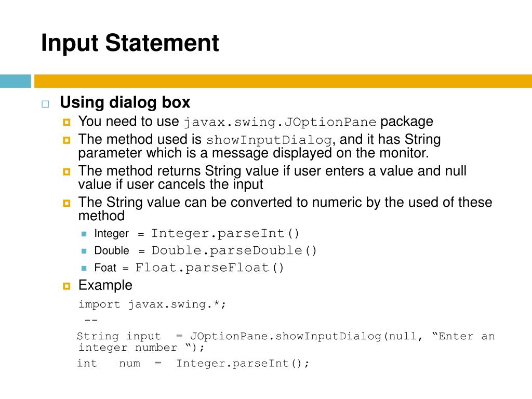Click the showInputDialog method name in bullet
Viewport: 532px width, 399px height.
(x=269, y=140)
